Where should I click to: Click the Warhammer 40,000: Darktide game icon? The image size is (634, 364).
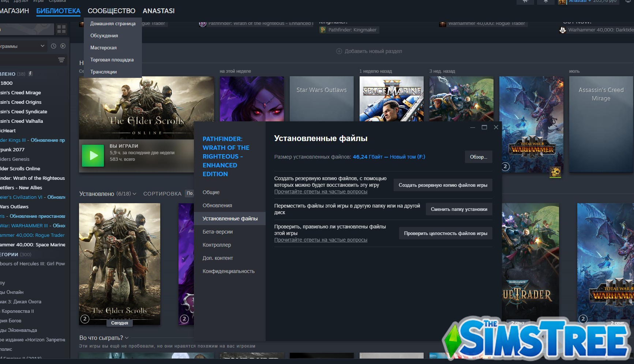(563, 30)
